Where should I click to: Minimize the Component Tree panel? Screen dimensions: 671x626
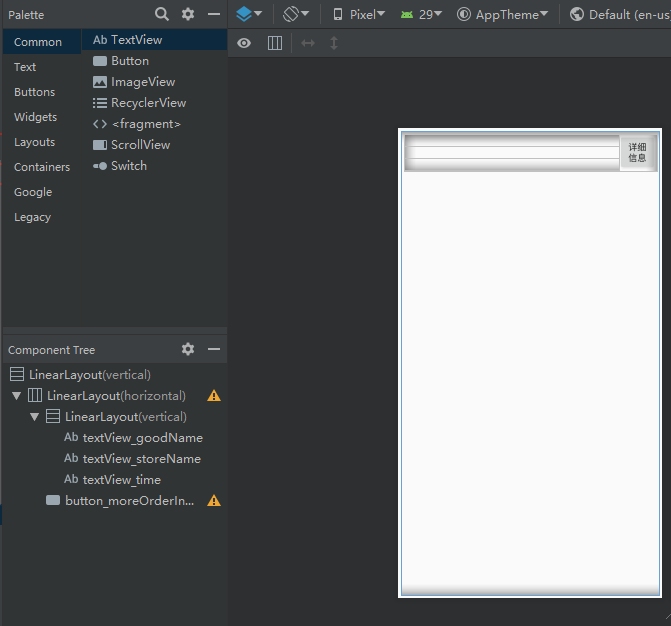tap(214, 349)
